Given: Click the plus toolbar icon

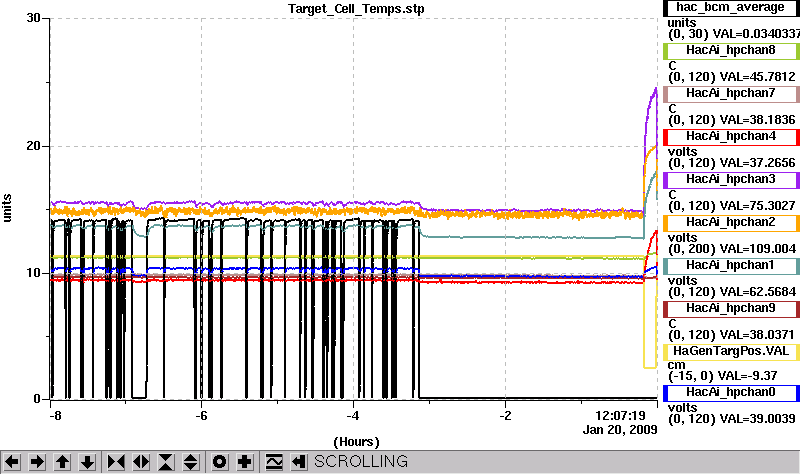Looking at the screenshot, I should point(244,462).
